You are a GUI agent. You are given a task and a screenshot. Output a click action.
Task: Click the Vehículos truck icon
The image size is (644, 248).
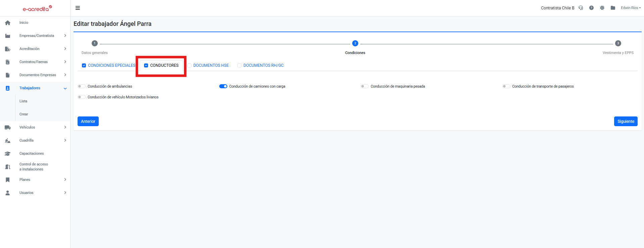click(8, 128)
